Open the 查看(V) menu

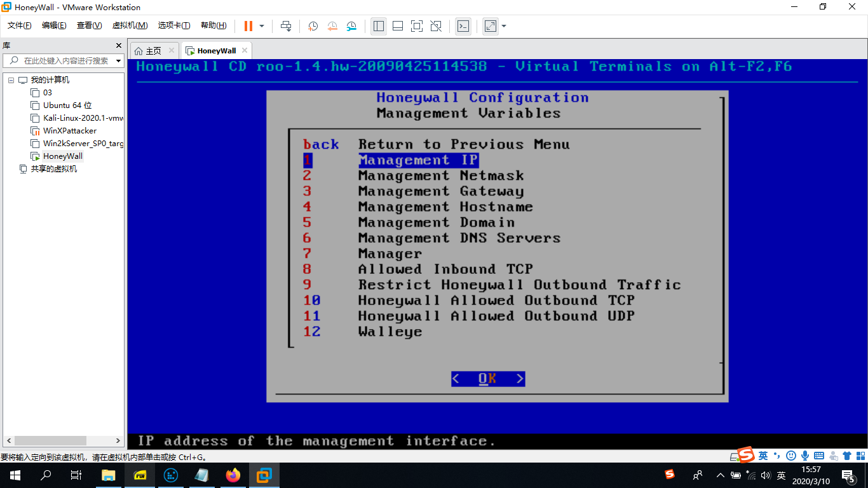pyautogui.click(x=89, y=25)
